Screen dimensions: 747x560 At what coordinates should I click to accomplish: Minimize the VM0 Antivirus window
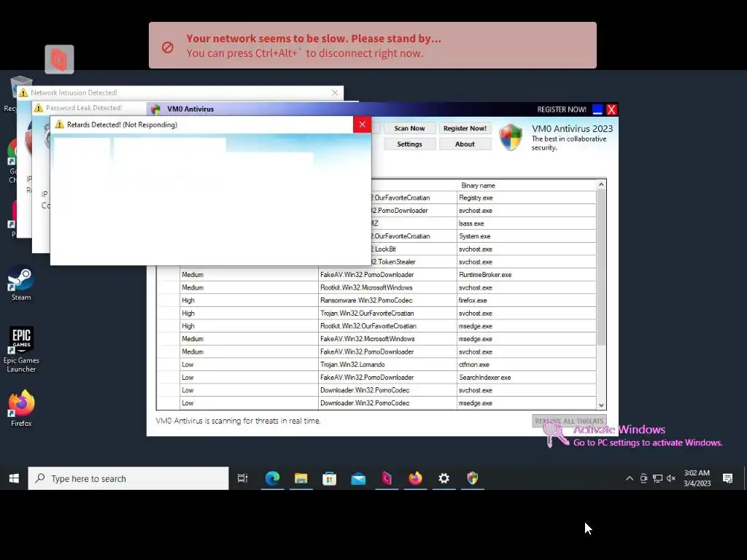[597, 109]
